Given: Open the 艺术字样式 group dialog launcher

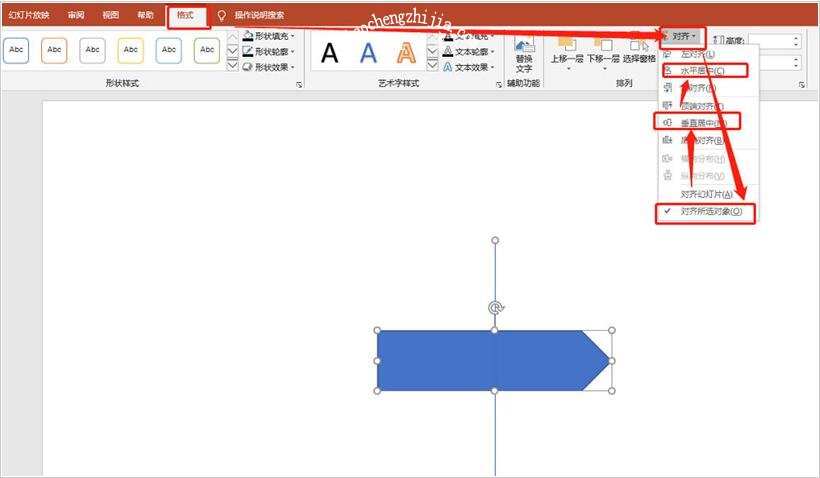Looking at the screenshot, I should 498,84.
